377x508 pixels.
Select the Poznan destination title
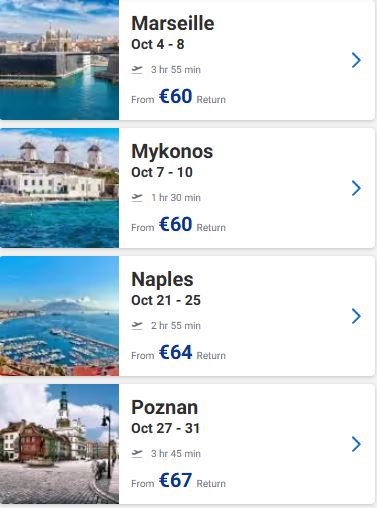(x=165, y=407)
